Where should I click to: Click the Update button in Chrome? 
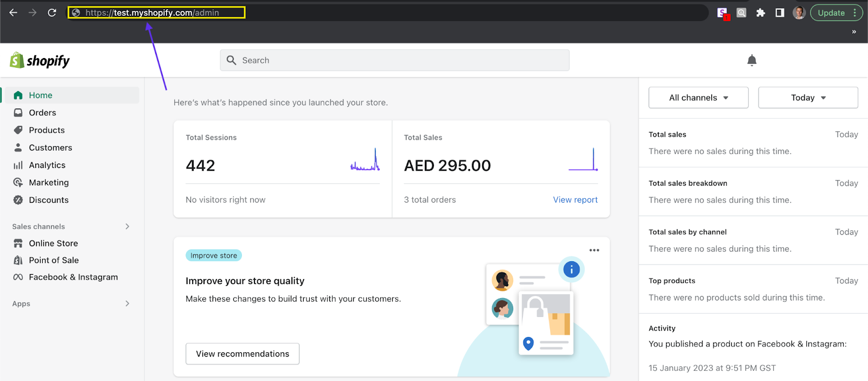click(x=836, y=13)
